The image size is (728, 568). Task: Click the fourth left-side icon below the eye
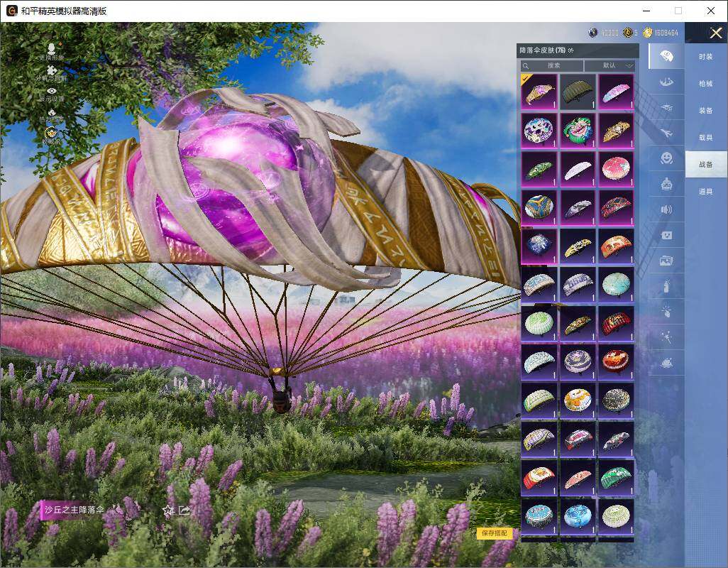click(x=52, y=112)
